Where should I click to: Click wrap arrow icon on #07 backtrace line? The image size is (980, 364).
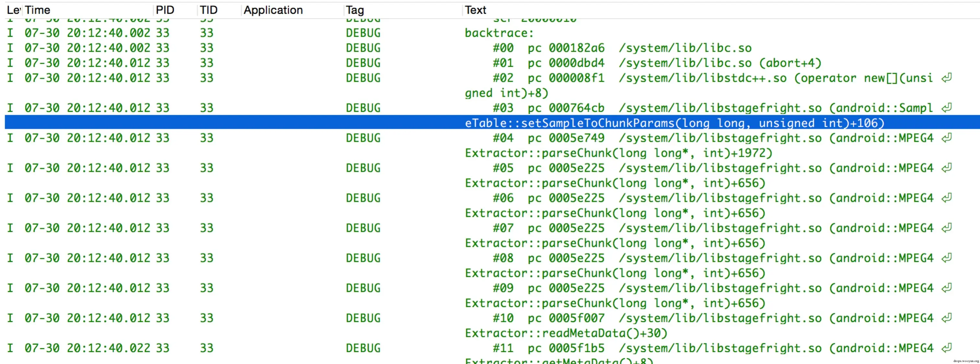(x=947, y=228)
